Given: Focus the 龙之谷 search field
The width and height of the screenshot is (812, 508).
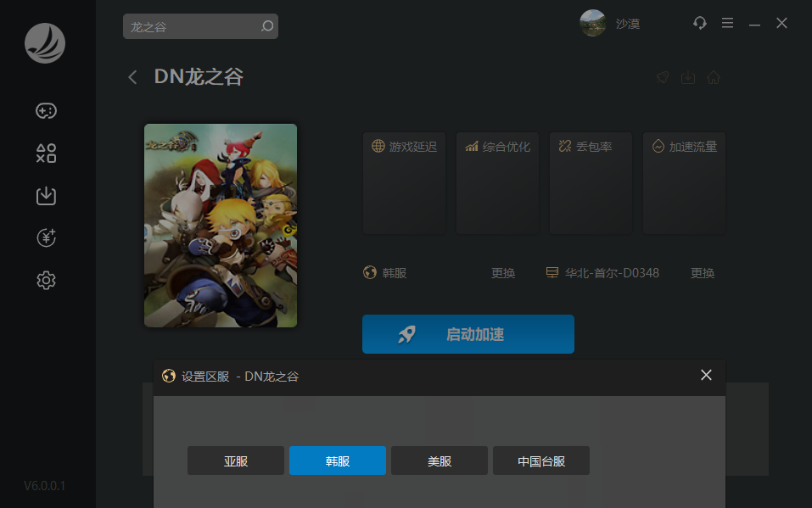Looking at the screenshot, I should [200, 26].
